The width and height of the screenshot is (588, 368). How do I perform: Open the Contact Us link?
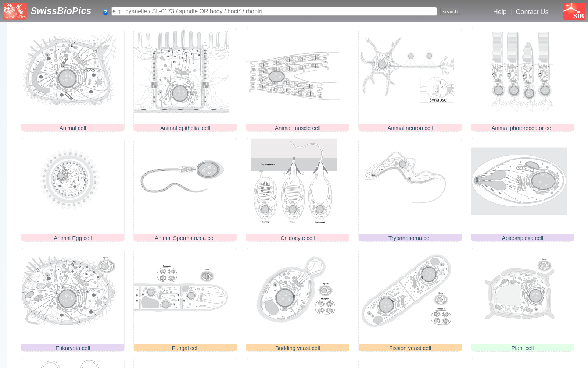[532, 12]
